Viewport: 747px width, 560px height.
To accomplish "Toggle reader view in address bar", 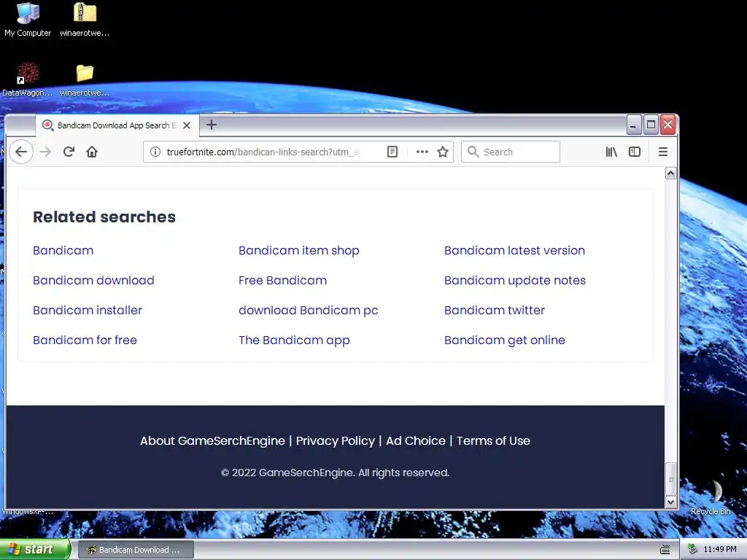I will click(392, 152).
